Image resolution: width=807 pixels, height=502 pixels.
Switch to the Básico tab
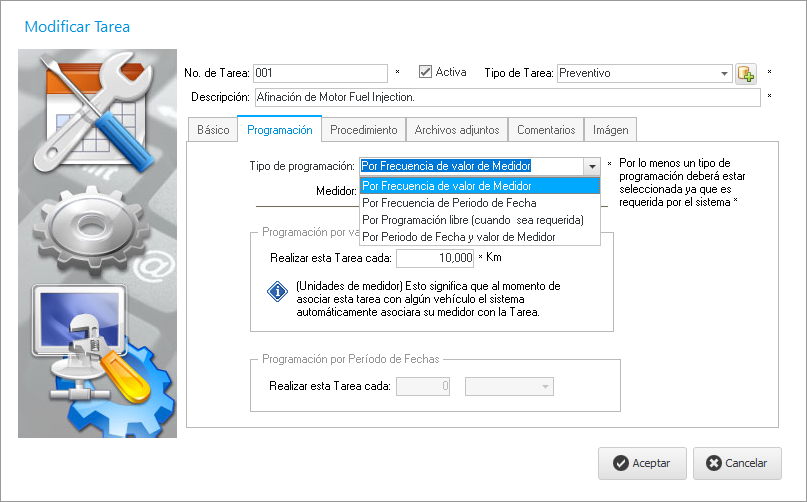click(x=213, y=130)
